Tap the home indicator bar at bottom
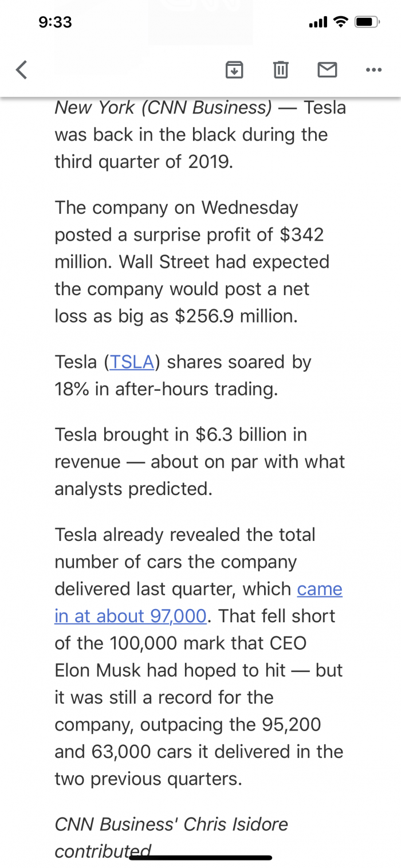The height and width of the screenshot is (868, 401). [x=200, y=858]
